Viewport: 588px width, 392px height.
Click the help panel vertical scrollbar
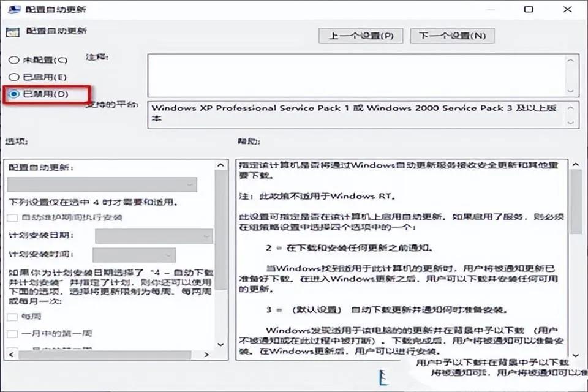(575, 202)
